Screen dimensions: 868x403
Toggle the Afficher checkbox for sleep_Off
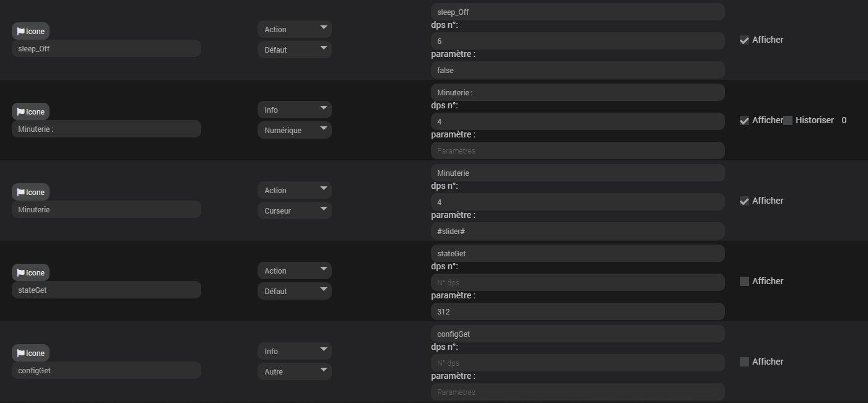coord(744,40)
